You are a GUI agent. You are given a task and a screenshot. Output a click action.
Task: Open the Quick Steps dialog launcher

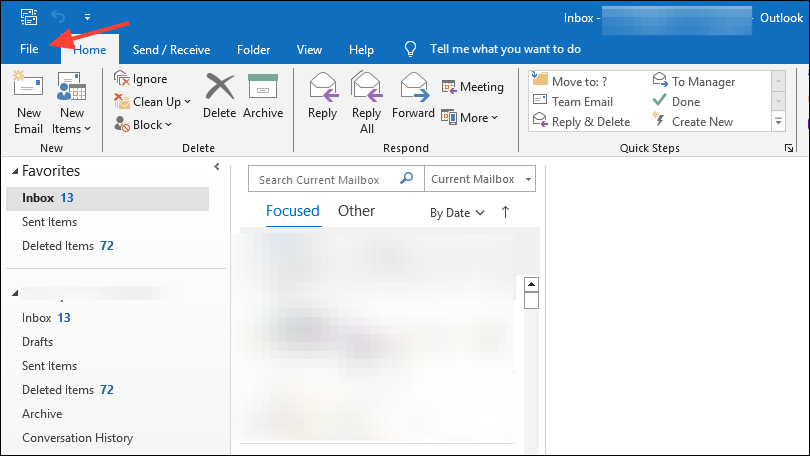click(x=789, y=148)
